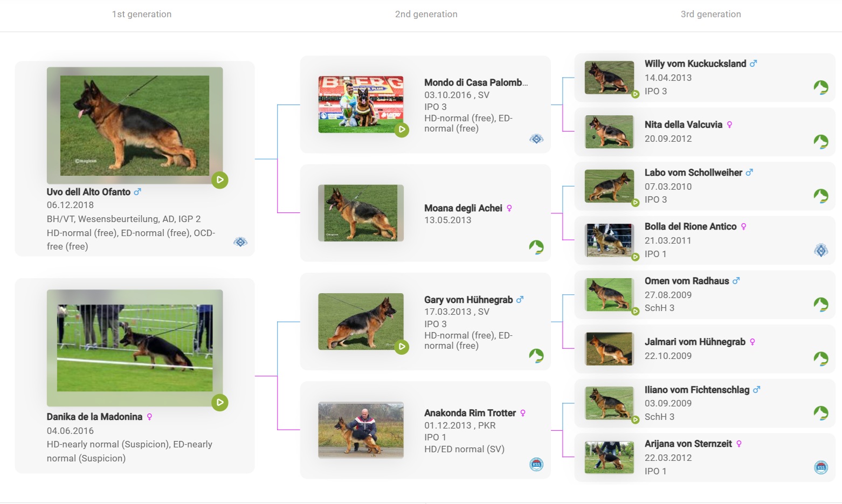The image size is (842, 504).
Task: Select the 1st generation column header
Action: pos(142,14)
